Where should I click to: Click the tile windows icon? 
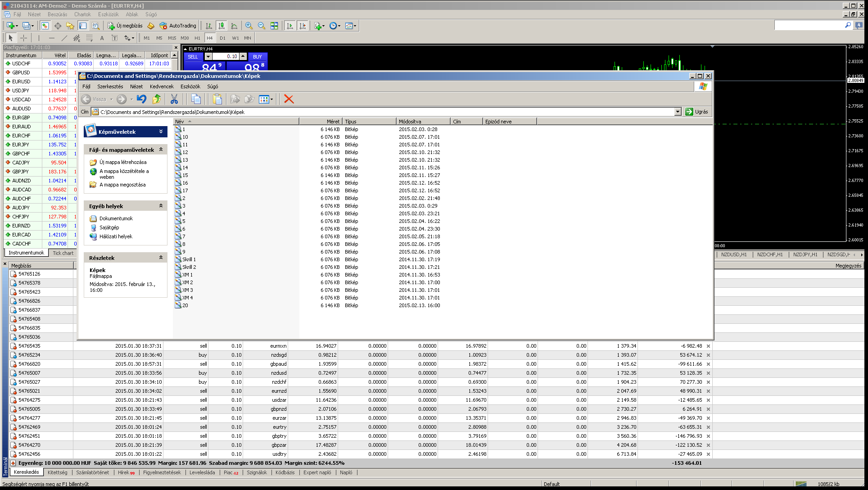coord(274,26)
